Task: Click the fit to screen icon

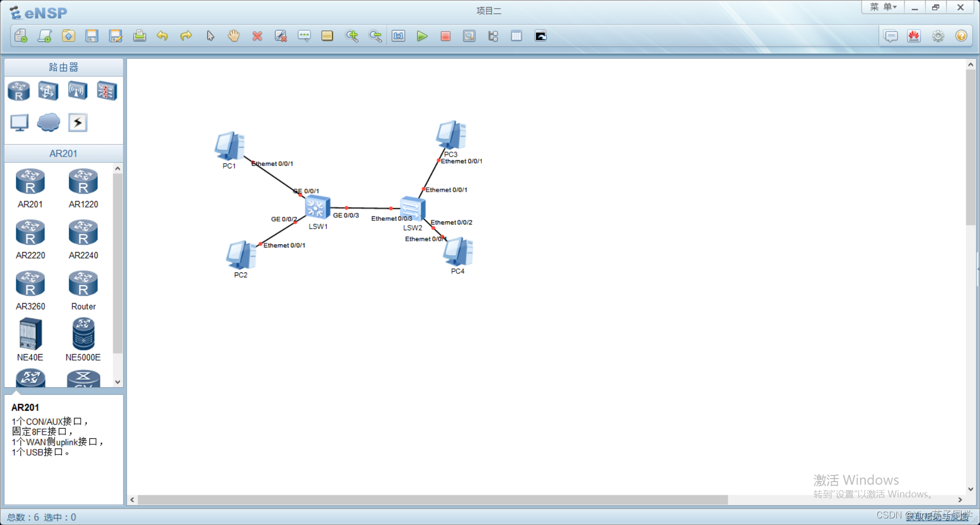Action: [x=399, y=36]
